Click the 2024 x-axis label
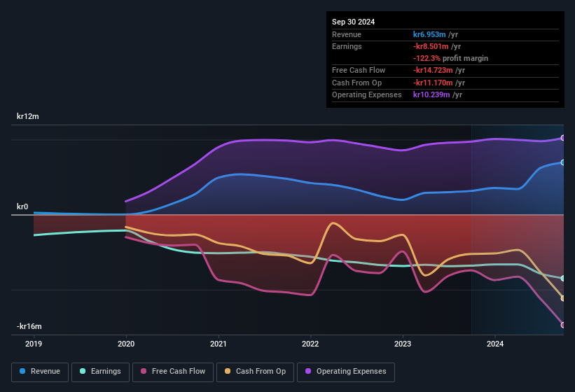Viewport: 575px width, 392px height. pos(495,344)
